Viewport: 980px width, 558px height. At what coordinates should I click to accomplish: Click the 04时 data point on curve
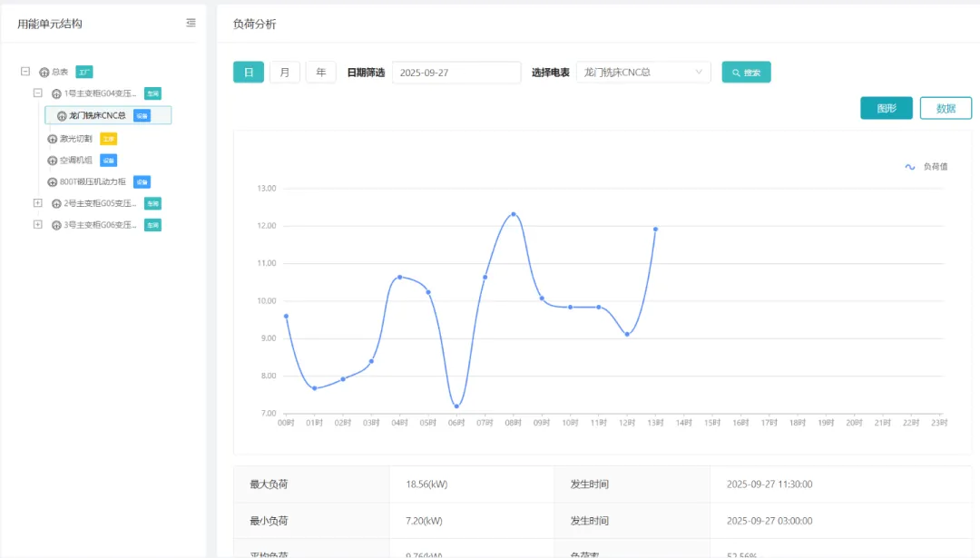400,277
